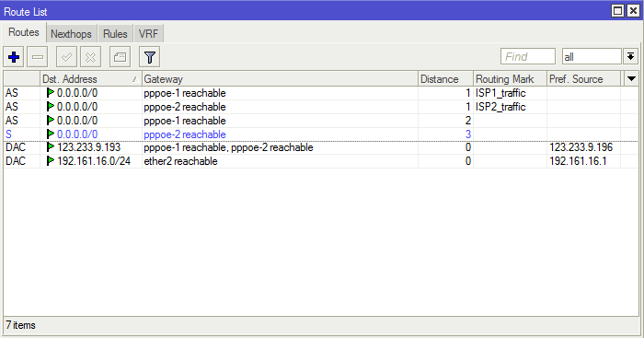
Task: Open the filter funnel icon
Action: pos(149,57)
